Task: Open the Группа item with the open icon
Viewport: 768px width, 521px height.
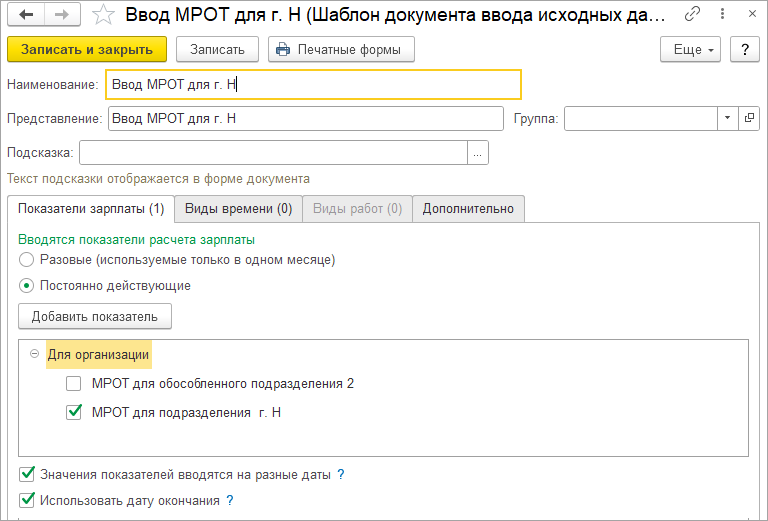Action: 749,118
